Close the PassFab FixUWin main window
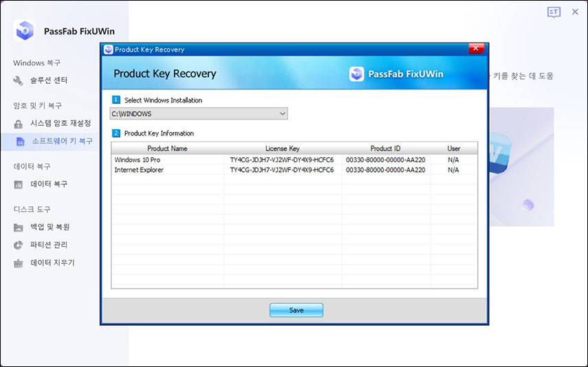588x367 pixels. (575, 12)
